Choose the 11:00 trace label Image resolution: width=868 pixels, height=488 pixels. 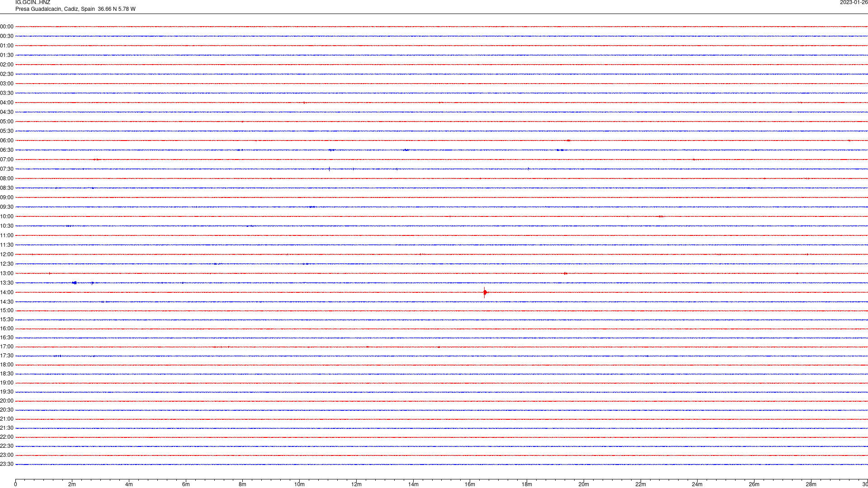click(7, 235)
